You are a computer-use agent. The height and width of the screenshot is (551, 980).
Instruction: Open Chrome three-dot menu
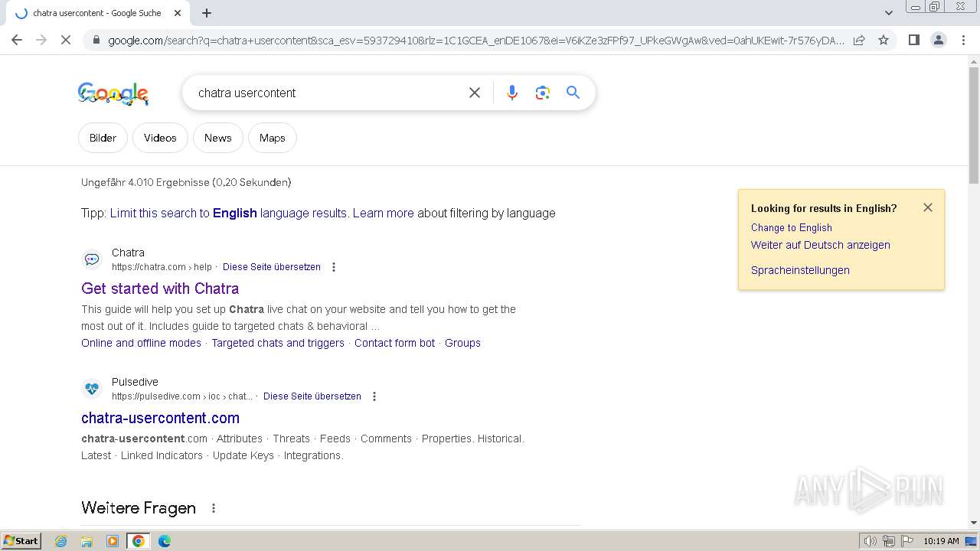[963, 40]
